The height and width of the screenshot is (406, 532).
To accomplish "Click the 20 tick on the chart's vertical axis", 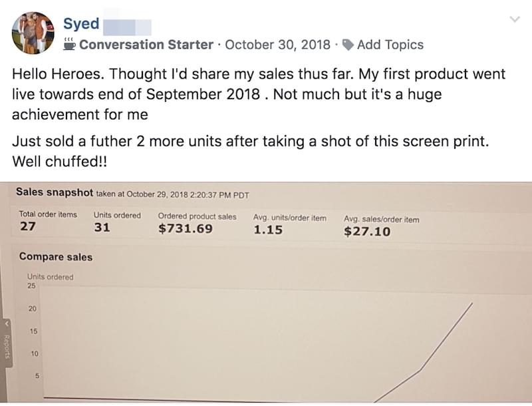I will [33, 309].
